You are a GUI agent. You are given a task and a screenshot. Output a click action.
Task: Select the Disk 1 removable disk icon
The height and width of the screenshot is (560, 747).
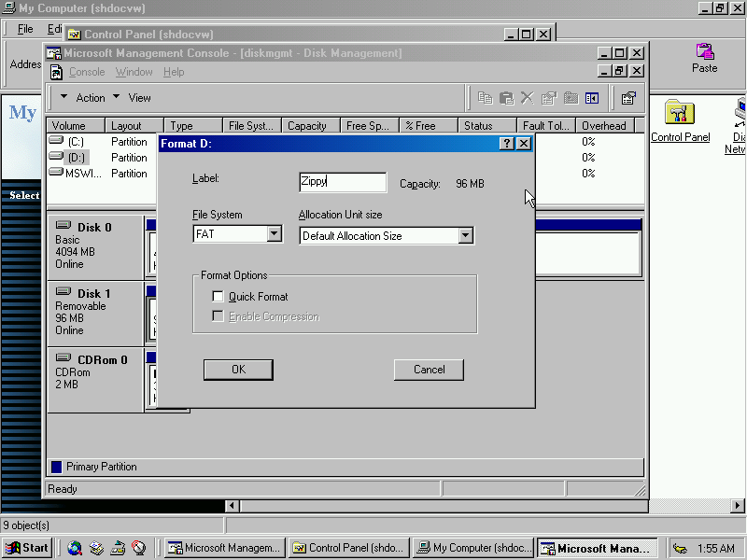pyautogui.click(x=64, y=293)
